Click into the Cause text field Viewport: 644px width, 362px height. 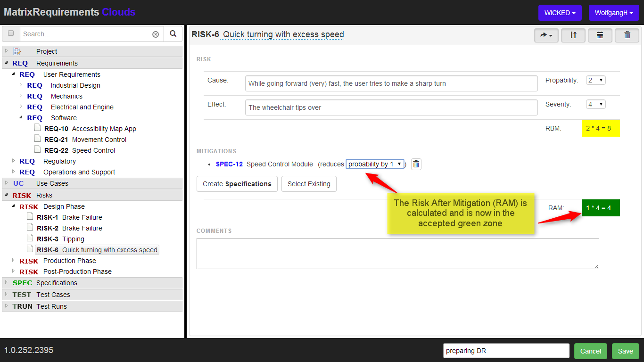391,83
